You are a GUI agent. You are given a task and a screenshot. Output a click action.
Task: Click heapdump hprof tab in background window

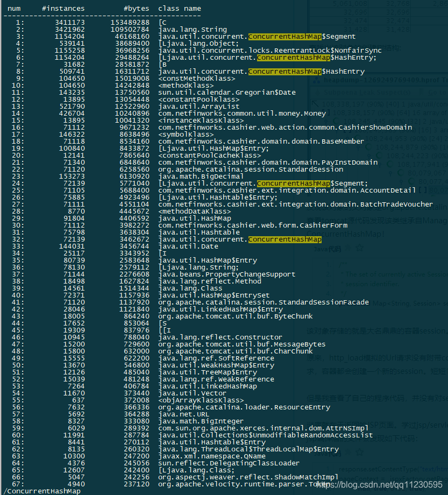point(380,80)
